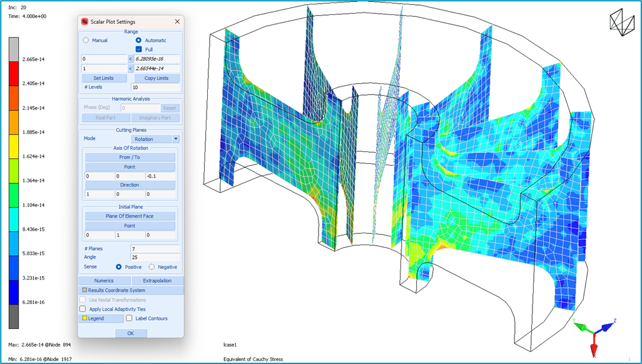
Task: Select the Negative sense option
Action: 151,267
